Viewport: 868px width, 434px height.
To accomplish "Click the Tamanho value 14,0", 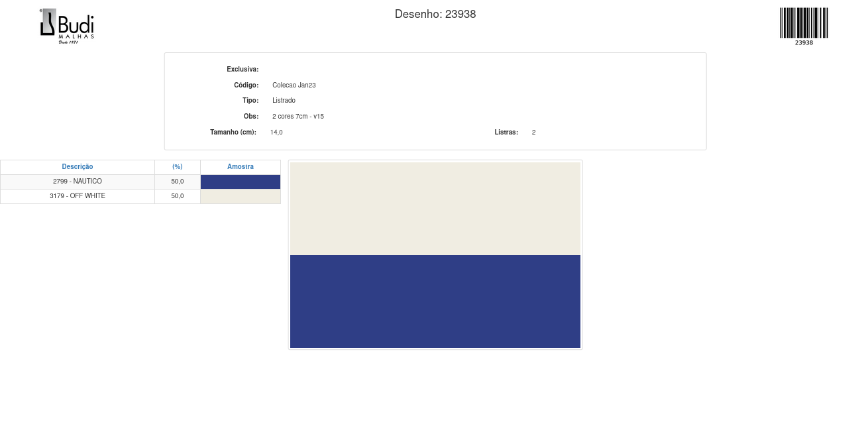I will pyautogui.click(x=276, y=133).
